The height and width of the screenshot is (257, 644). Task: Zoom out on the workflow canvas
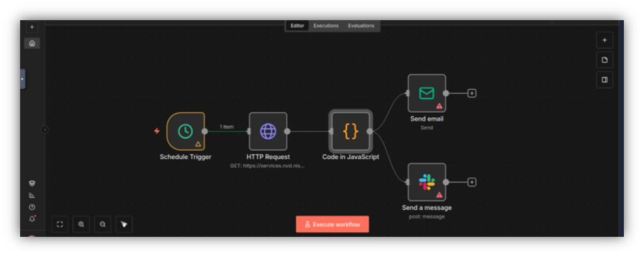pyautogui.click(x=103, y=224)
